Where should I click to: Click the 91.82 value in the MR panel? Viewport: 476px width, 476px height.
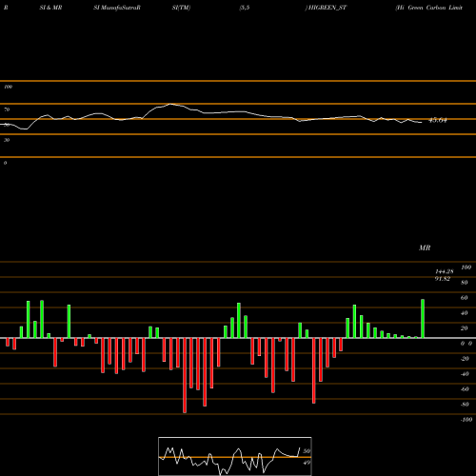(x=443, y=279)
